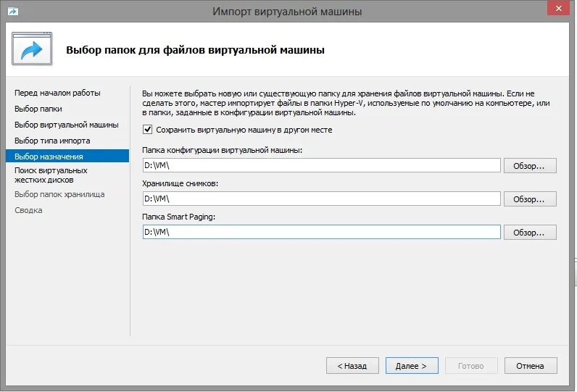Browse for Smart Paging folder
This screenshot has height=392, width=577.
[530, 233]
